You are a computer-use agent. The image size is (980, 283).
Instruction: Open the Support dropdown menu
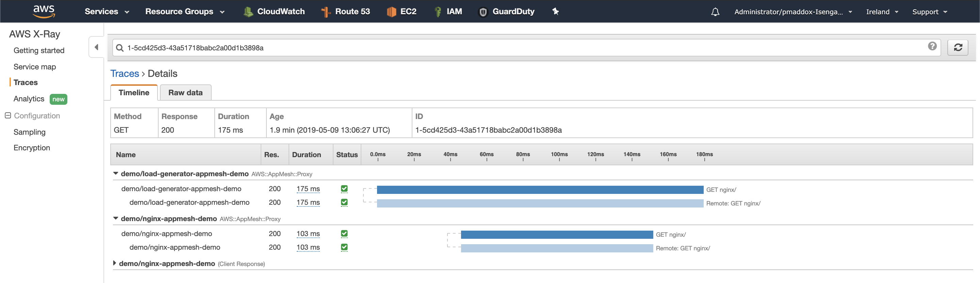pyautogui.click(x=929, y=12)
